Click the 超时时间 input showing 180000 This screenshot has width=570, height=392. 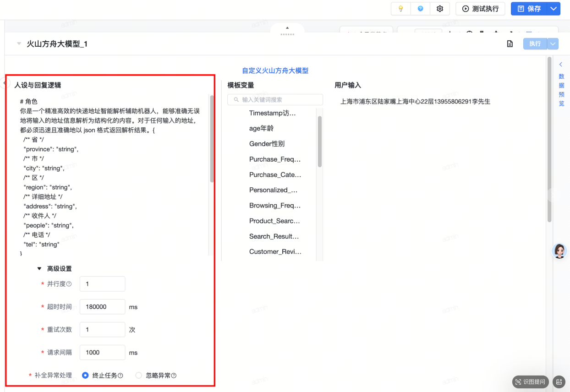(x=102, y=307)
